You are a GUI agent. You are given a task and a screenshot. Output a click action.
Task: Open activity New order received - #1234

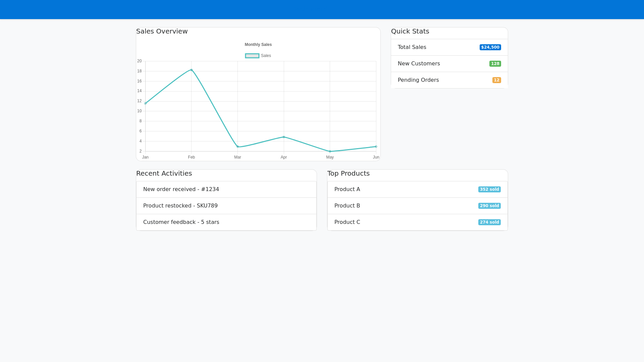[x=226, y=189]
